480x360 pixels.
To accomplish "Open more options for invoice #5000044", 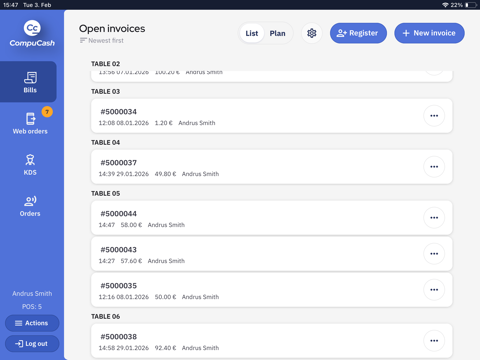I will 434,218.
